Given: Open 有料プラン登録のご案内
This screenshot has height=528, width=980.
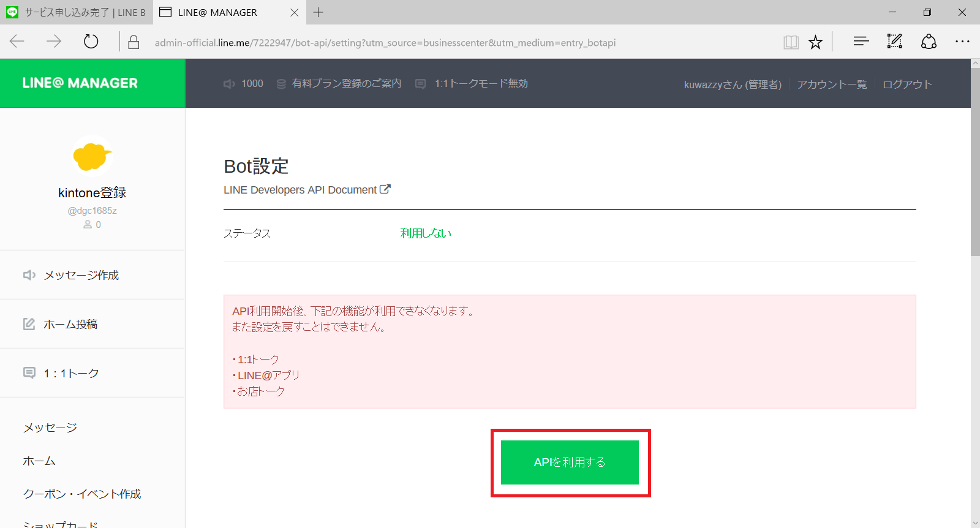Looking at the screenshot, I should point(339,83).
